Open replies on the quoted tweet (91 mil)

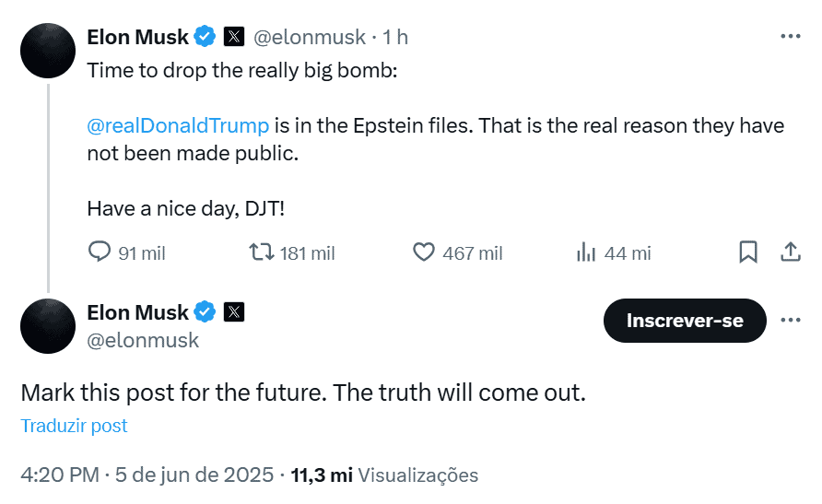(x=126, y=252)
